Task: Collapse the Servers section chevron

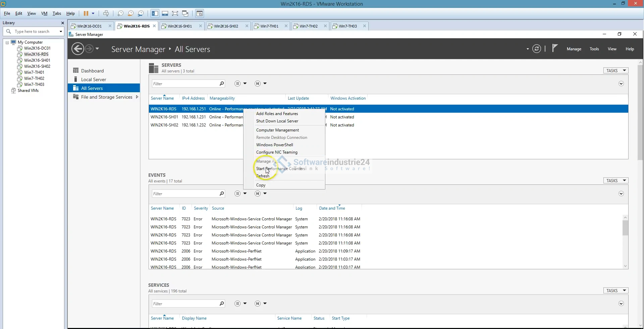Action: click(x=621, y=84)
